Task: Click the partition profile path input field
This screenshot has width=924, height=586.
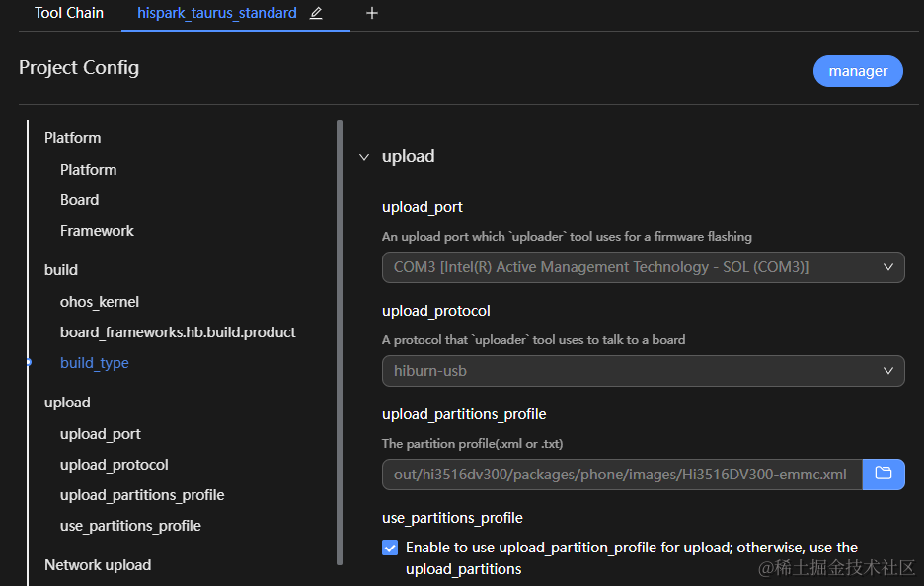Action: click(x=621, y=475)
